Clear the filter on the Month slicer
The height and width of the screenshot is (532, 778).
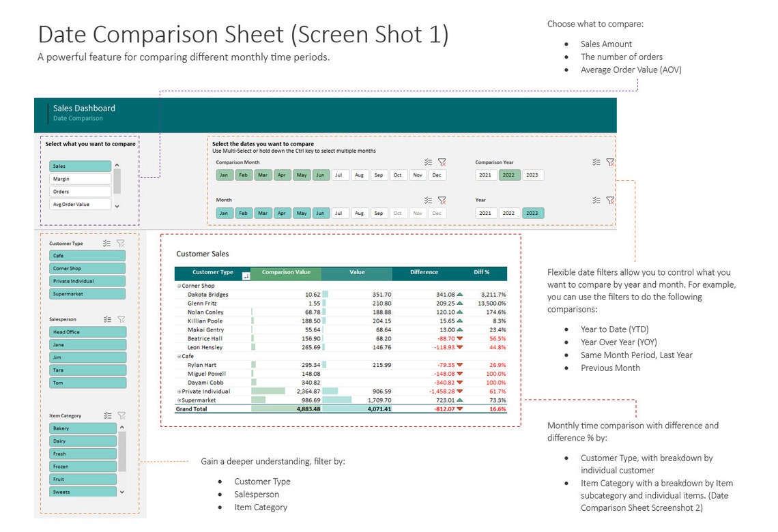(442, 200)
